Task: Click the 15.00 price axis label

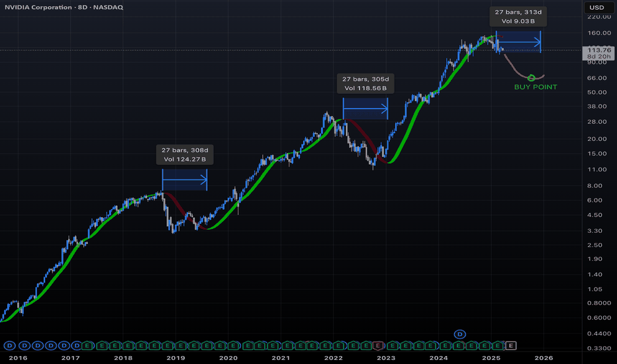Action: coord(597,154)
